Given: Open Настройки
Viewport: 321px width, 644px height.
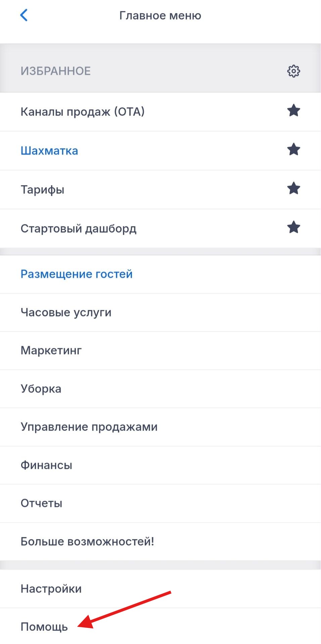Looking at the screenshot, I should click(x=51, y=589).
